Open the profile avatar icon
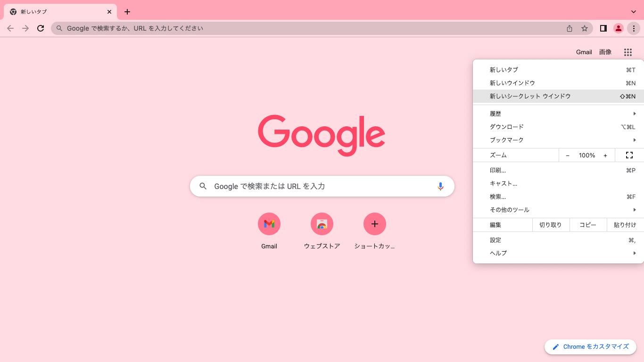 coord(618,28)
